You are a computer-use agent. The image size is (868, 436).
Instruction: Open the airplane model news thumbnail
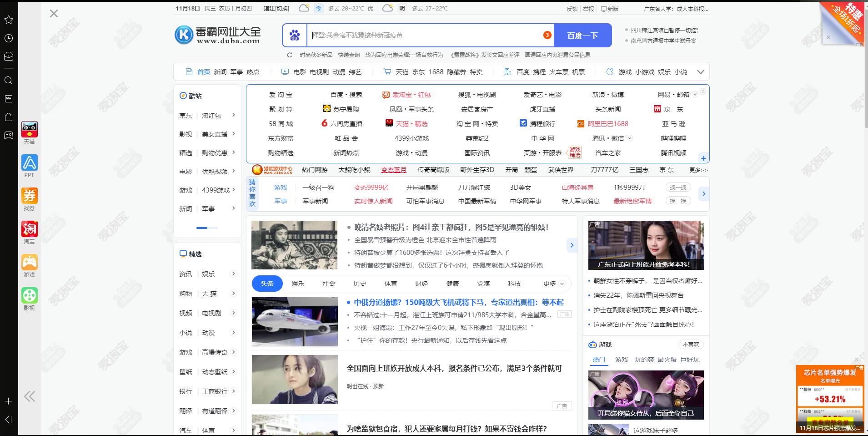[x=295, y=322]
